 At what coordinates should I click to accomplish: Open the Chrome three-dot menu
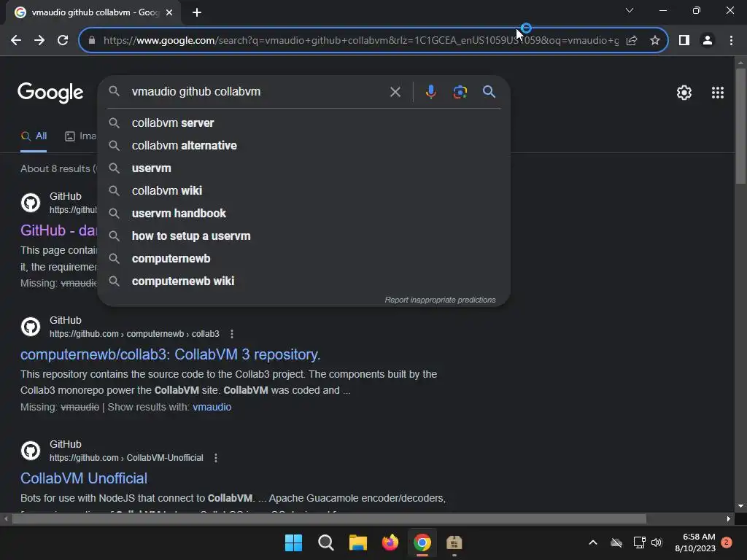coord(731,41)
